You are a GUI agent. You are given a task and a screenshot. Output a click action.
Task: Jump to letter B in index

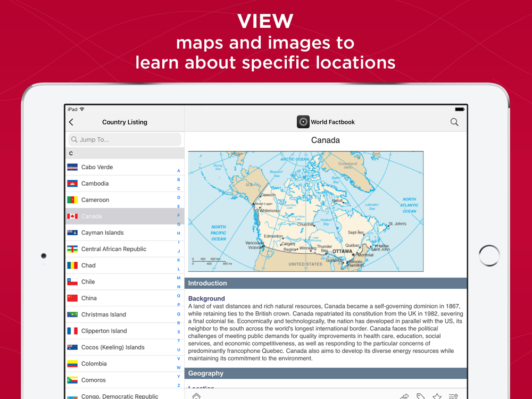pos(178,179)
